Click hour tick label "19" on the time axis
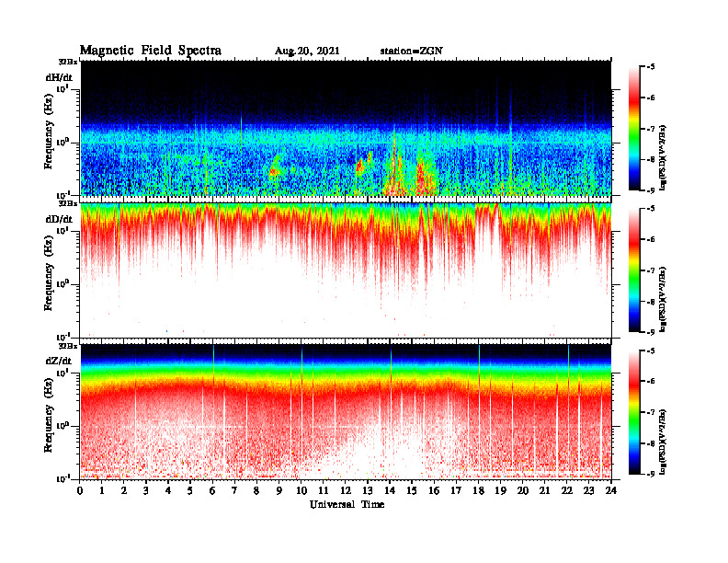The image size is (728, 563). coord(500,490)
